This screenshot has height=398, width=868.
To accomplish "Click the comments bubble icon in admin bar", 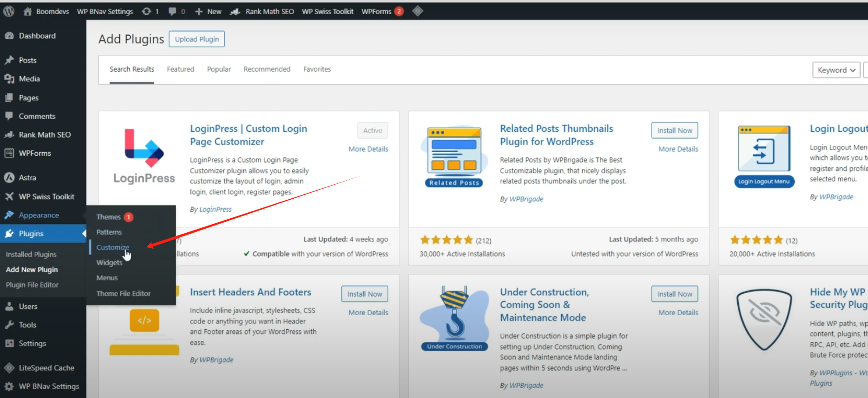I will [x=172, y=11].
